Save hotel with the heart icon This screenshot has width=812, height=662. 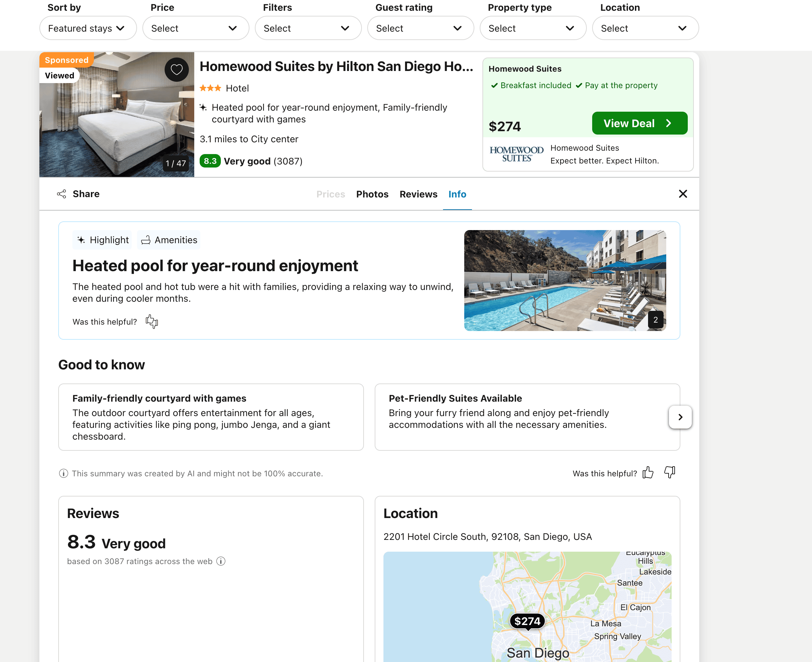coord(176,70)
